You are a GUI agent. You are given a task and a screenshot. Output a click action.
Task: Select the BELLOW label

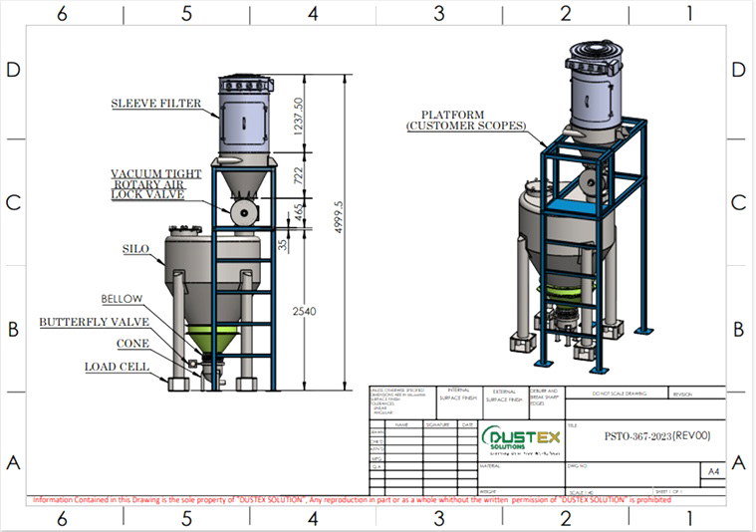(122, 299)
